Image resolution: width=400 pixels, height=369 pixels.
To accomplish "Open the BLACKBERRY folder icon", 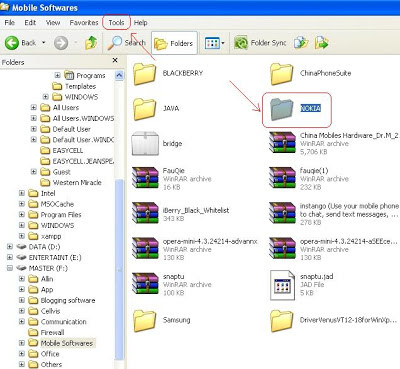I will [x=145, y=74].
